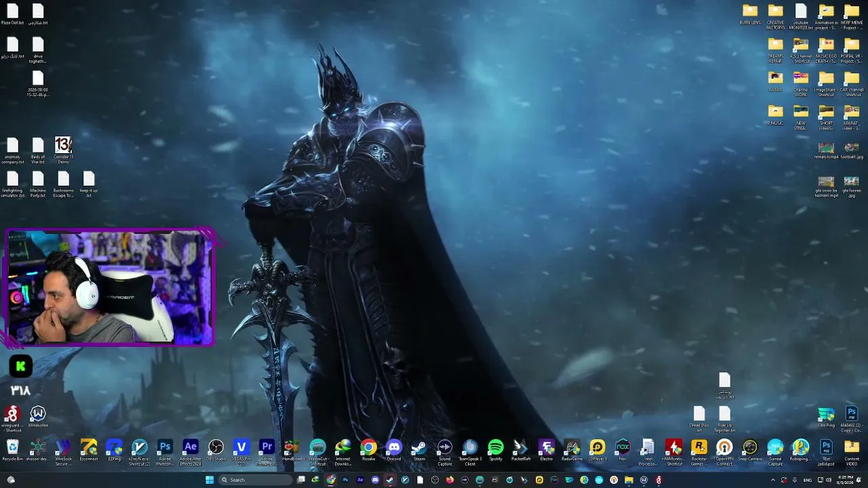This screenshot has height=488, width=868.
Task: Open the football jpg image file
Action: point(852,150)
